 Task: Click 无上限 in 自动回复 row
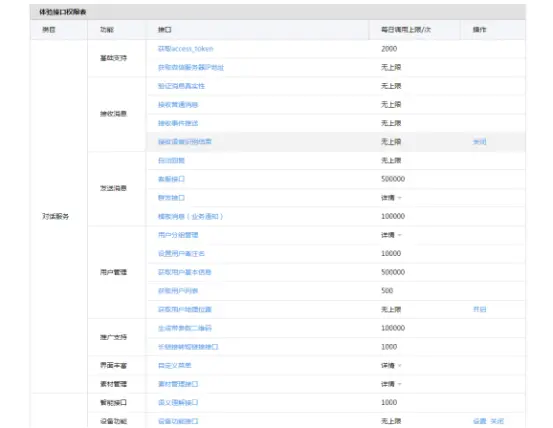[391, 160]
